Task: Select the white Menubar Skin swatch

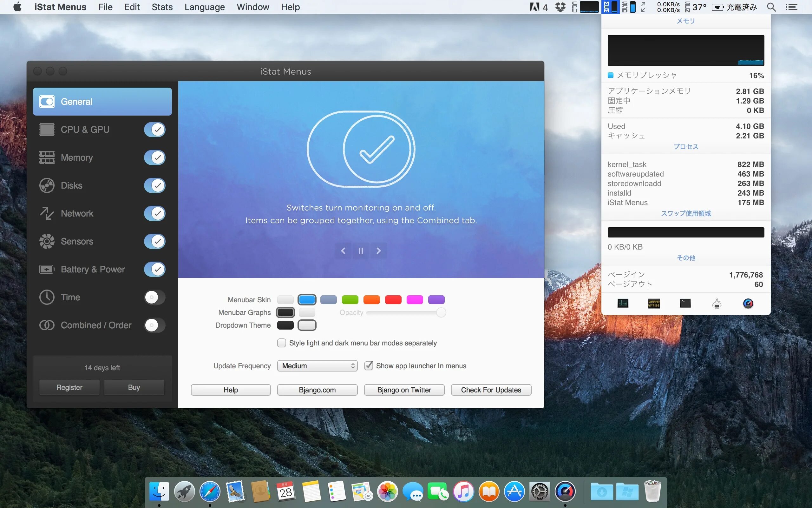Action: 285,300
